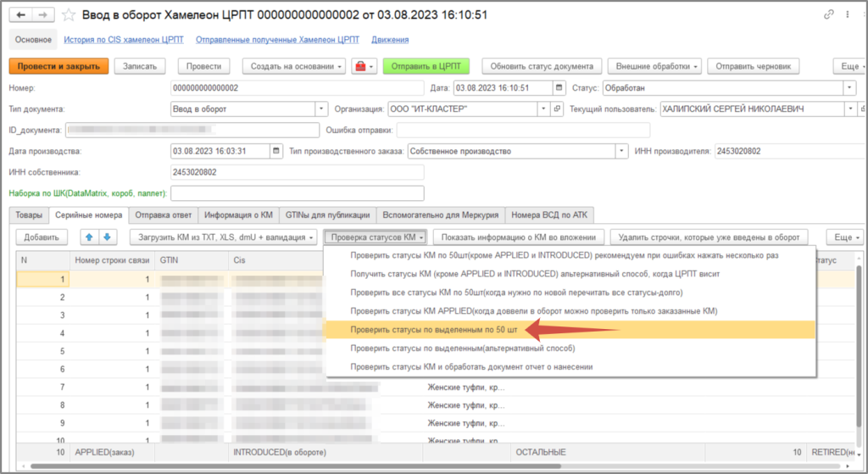Go forward with the right arrow icon
This screenshot has height=474, width=868.
42,15
